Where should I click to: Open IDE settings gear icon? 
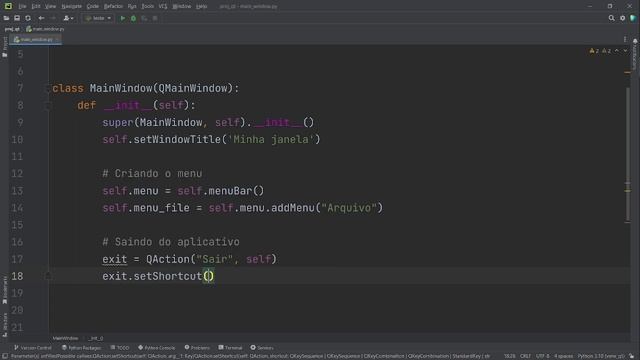click(622, 18)
